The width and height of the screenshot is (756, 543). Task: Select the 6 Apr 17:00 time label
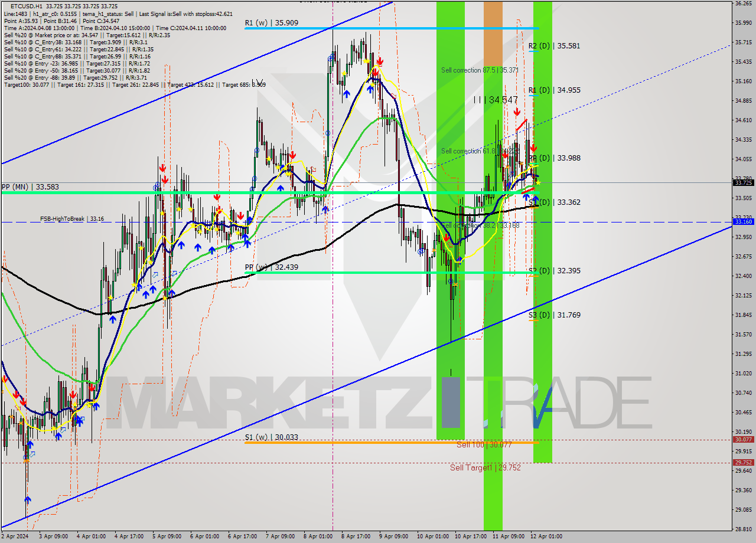click(242, 537)
